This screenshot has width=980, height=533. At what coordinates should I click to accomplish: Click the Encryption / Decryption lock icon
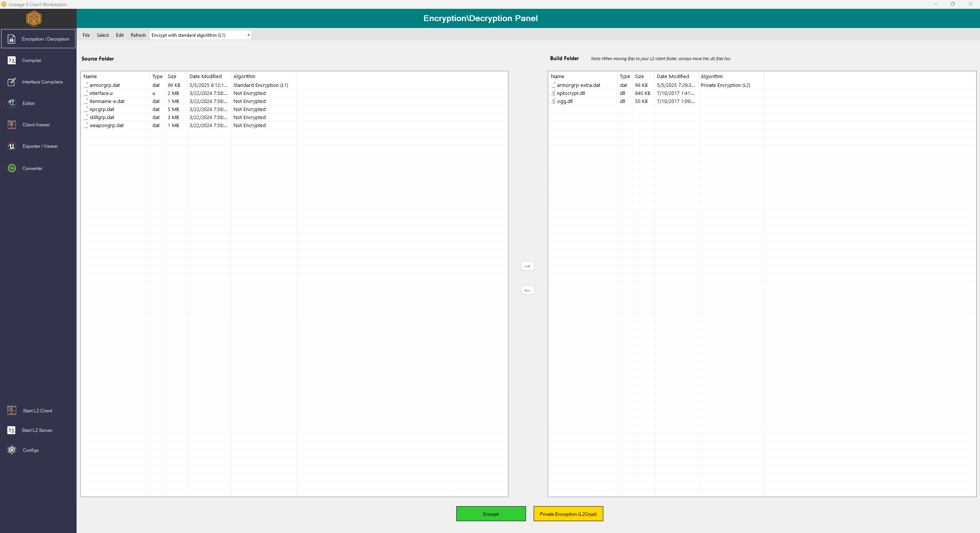click(11, 39)
